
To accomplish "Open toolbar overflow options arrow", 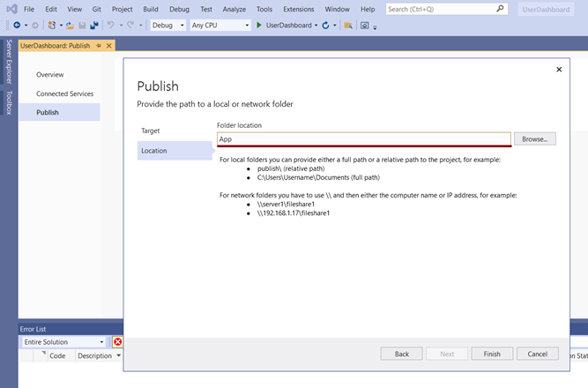I will point(375,27).
